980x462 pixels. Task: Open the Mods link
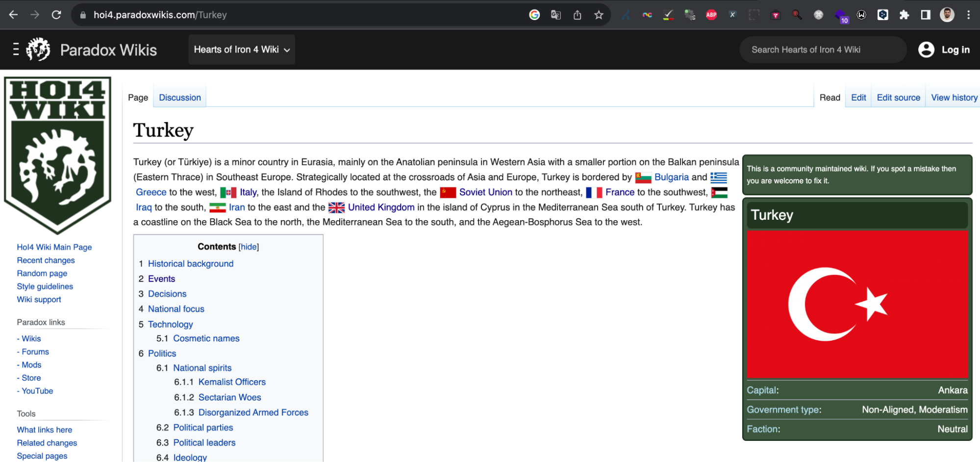[x=31, y=365]
